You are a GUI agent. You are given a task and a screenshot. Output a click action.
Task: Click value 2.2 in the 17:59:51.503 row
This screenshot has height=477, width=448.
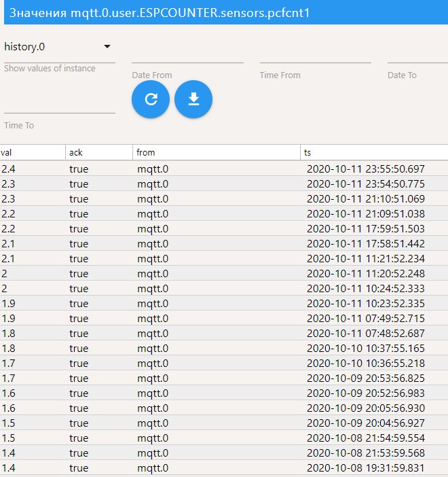[x=8, y=228]
